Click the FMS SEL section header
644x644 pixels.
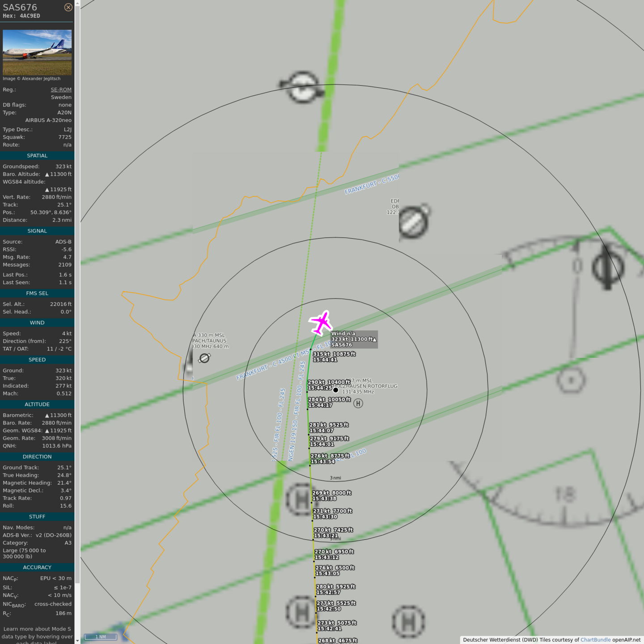pos(37,293)
